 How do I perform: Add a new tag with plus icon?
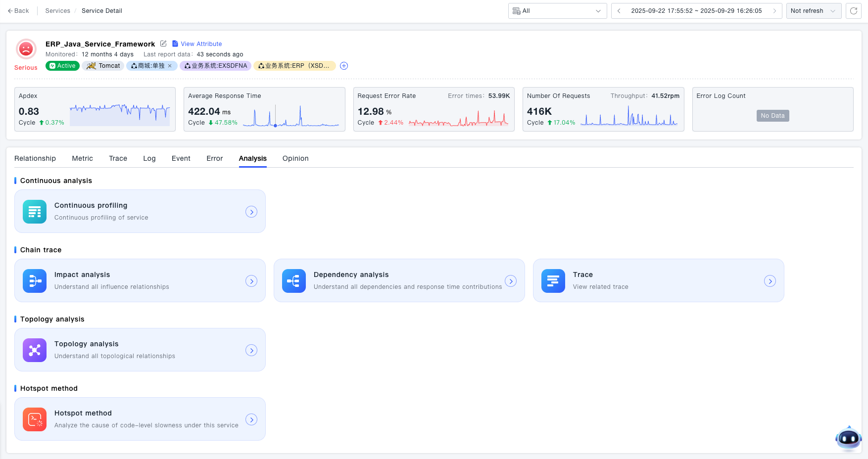pos(344,66)
